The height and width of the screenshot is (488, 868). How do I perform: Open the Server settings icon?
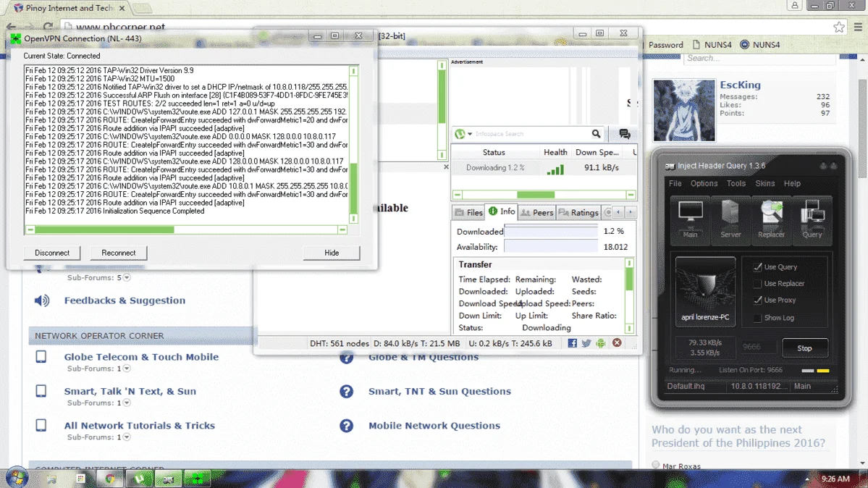click(x=730, y=219)
